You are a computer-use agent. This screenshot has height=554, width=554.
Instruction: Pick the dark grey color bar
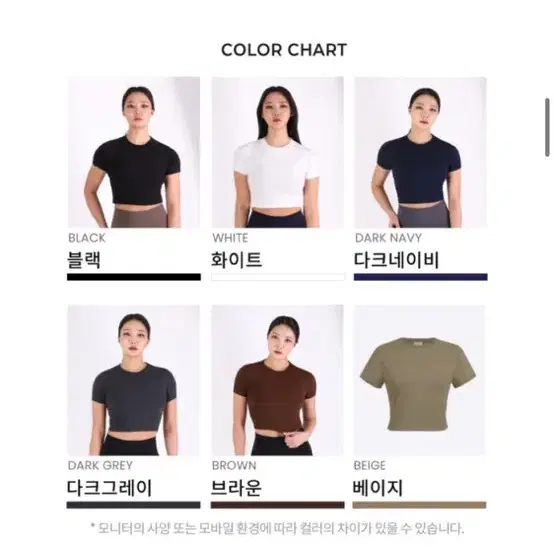coord(134,505)
